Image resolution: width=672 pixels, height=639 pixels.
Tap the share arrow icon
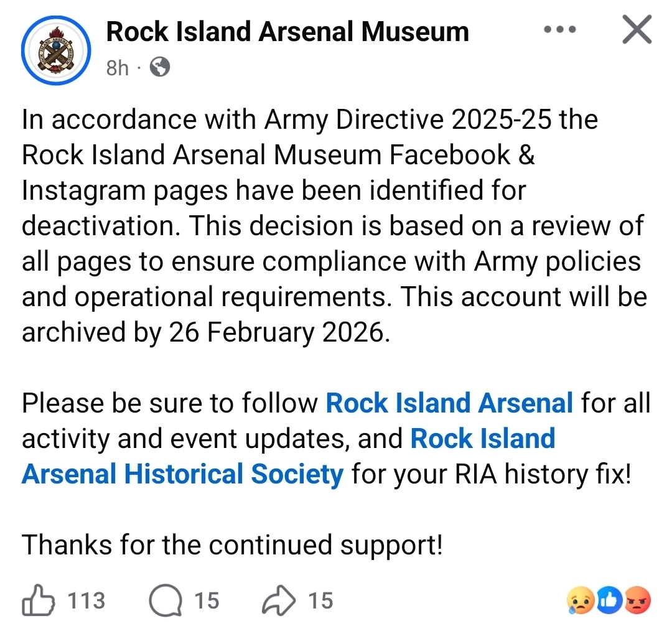coord(279,601)
